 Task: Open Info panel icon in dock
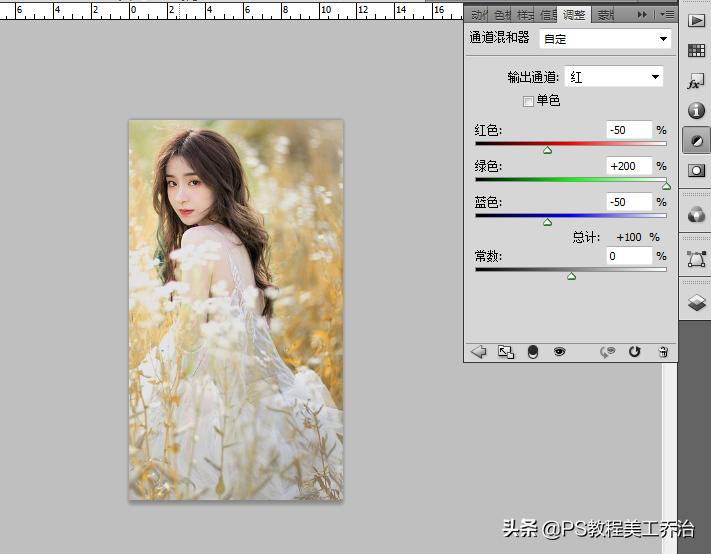coord(696,110)
